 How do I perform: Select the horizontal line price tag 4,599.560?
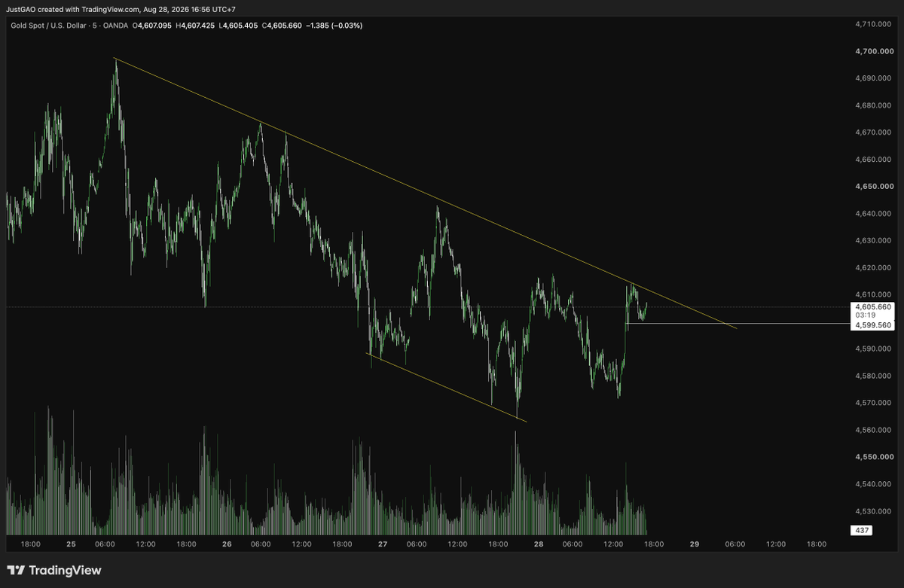872,325
